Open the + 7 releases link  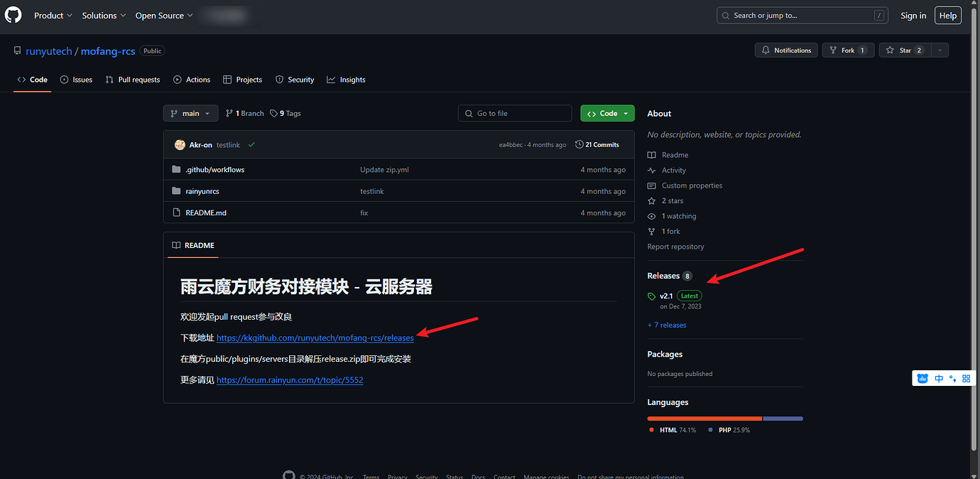coord(667,325)
